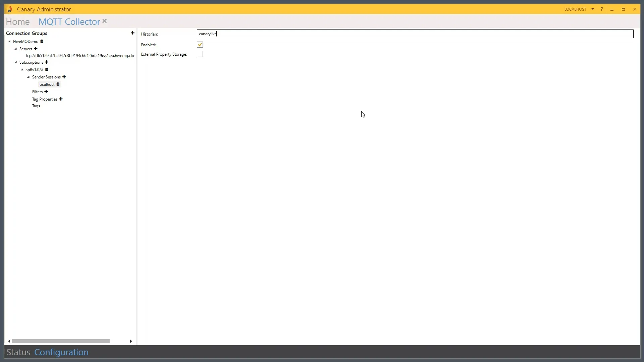Uncheck the Enabled checkbox
Screen dimensions: 644x362
(200, 45)
